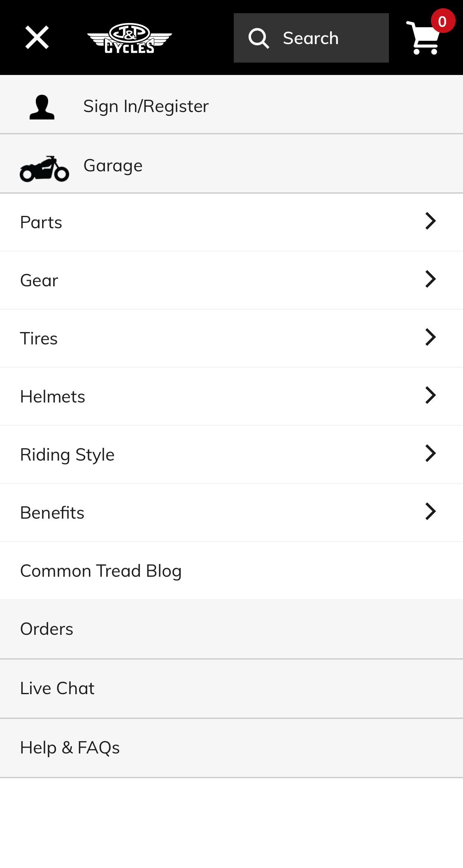Expand the Parts category
The width and height of the screenshot is (463, 868).
[x=430, y=221]
